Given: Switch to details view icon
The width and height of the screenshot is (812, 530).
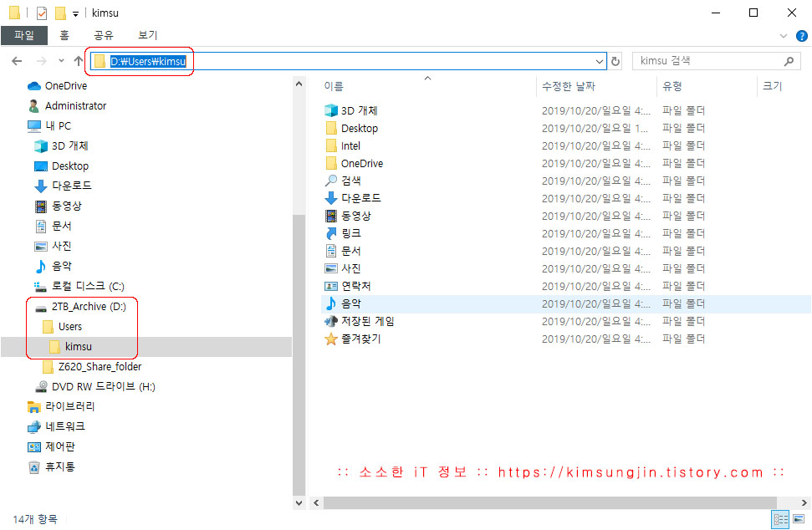Looking at the screenshot, I should tap(781, 519).
